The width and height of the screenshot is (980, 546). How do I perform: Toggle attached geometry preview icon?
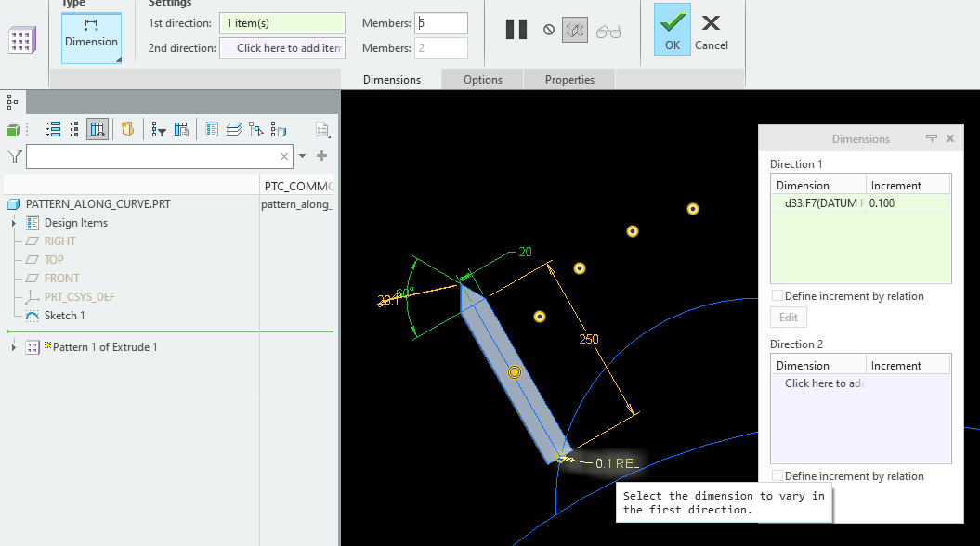tap(574, 29)
